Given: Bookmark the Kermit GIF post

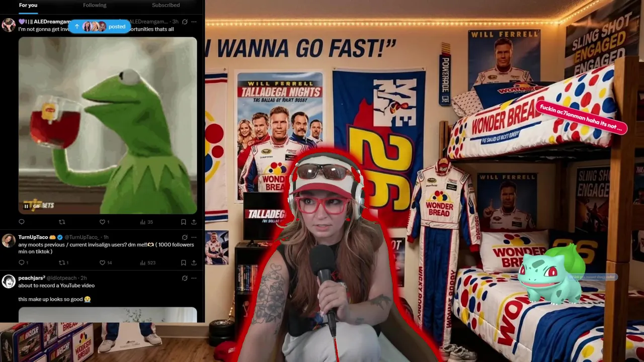Looking at the screenshot, I should click(x=183, y=222).
